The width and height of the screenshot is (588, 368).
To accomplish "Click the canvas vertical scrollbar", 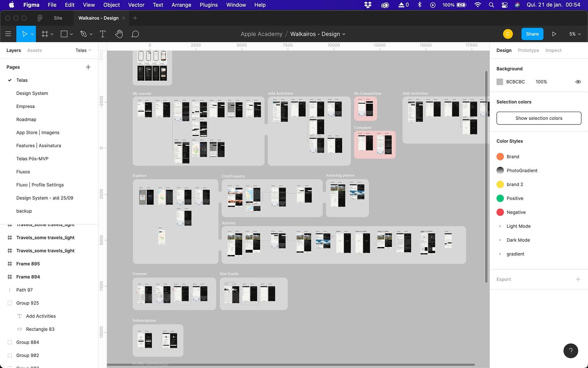I will (486, 177).
